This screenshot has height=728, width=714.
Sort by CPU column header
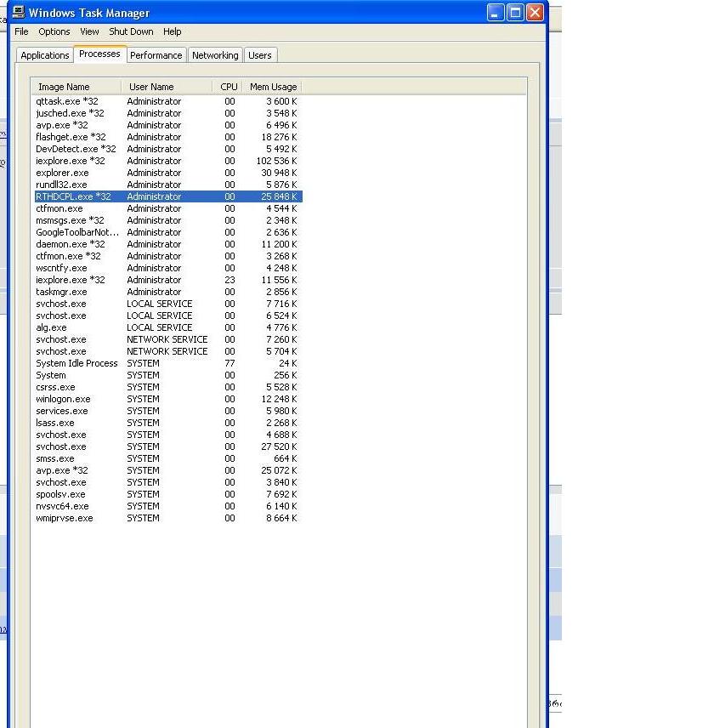coord(227,87)
